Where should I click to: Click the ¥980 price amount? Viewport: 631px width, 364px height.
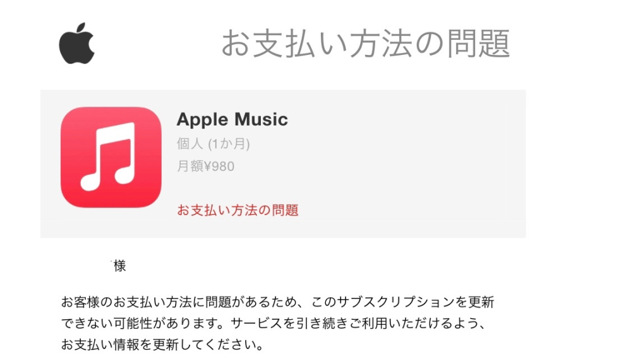tap(219, 166)
